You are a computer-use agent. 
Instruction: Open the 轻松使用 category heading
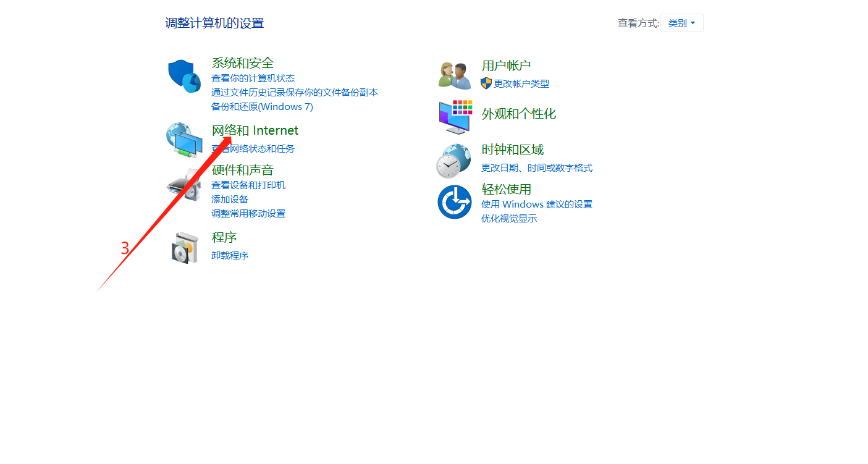(x=507, y=189)
